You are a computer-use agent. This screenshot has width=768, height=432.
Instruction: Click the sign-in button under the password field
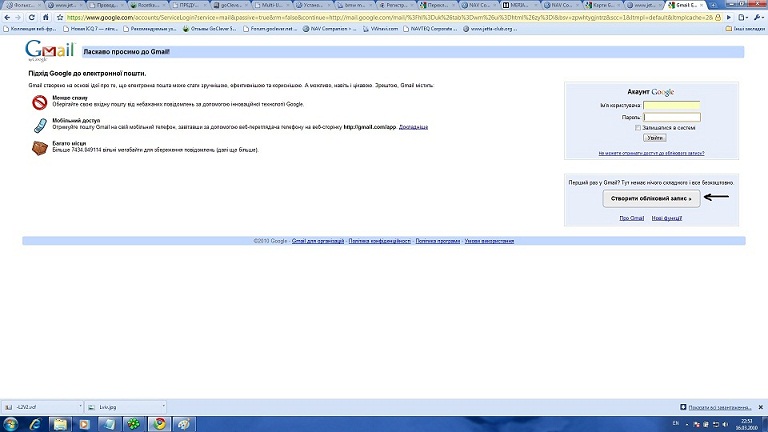coord(654,138)
